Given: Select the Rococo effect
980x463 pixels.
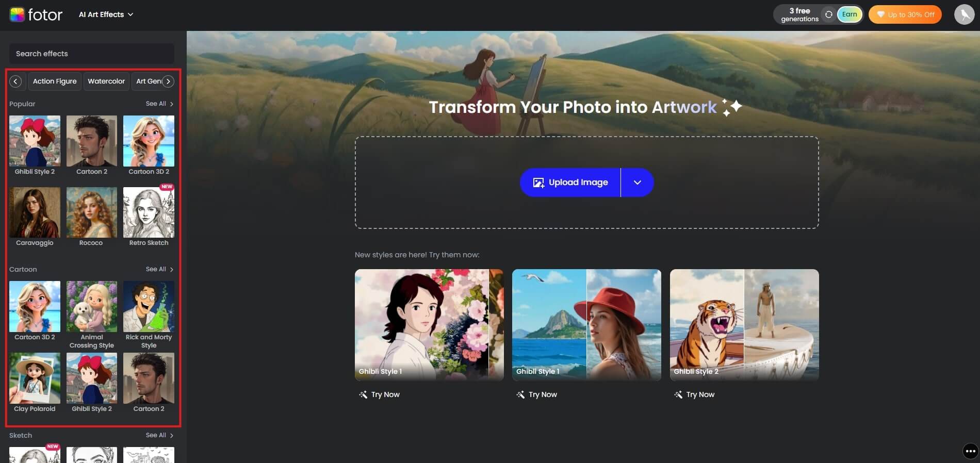Looking at the screenshot, I should pyautogui.click(x=92, y=217).
